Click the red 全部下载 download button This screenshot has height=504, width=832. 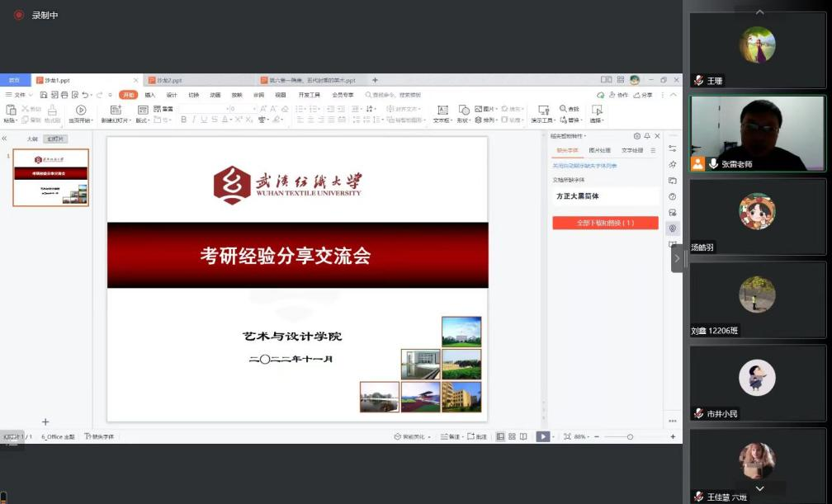pyautogui.click(x=605, y=223)
